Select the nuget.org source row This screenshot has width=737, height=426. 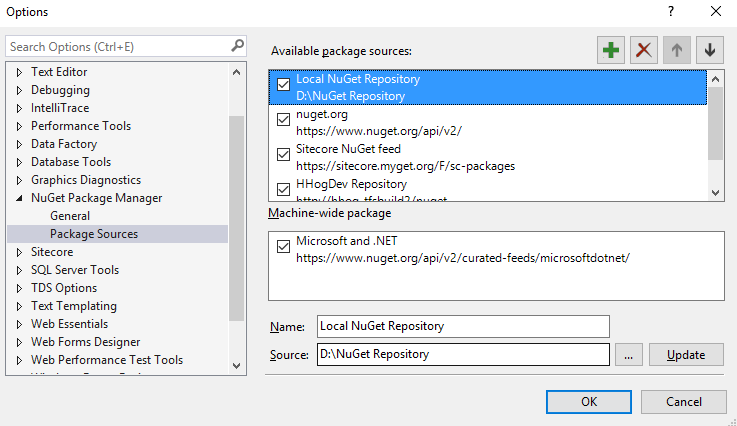coord(488,122)
